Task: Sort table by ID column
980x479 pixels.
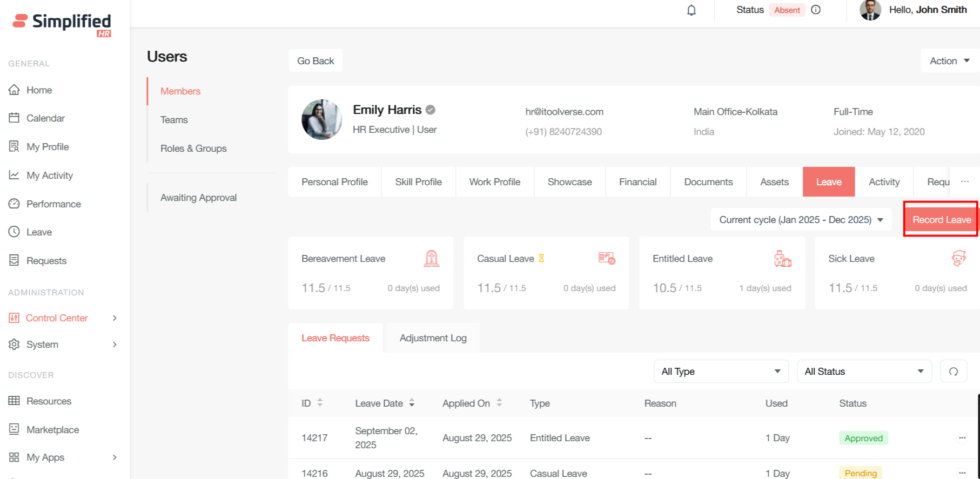Action: coord(320,403)
